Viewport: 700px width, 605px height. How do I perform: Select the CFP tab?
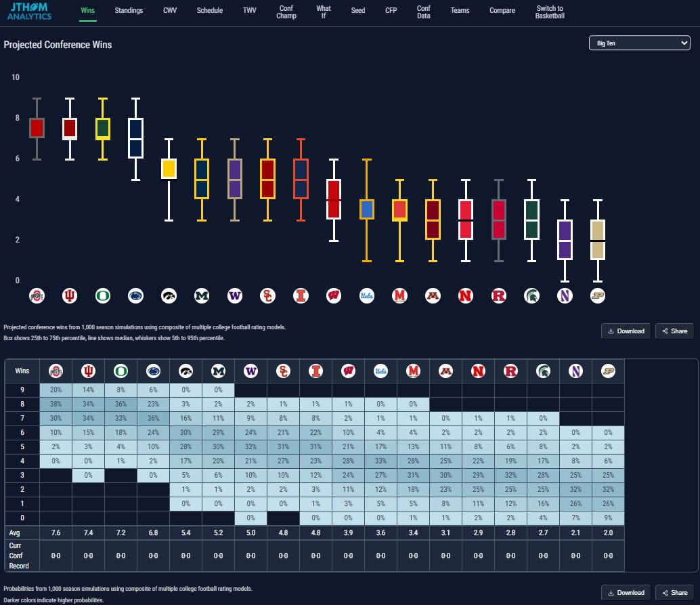tap(391, 10)
